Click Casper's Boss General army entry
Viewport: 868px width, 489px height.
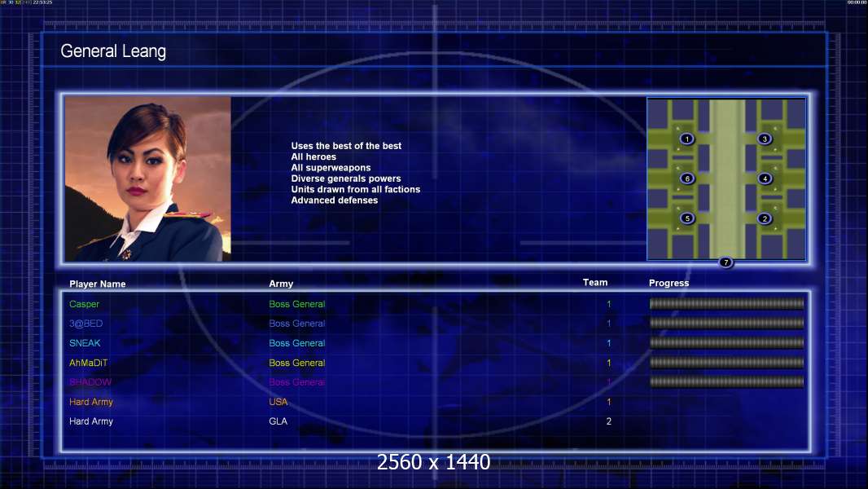296,304
